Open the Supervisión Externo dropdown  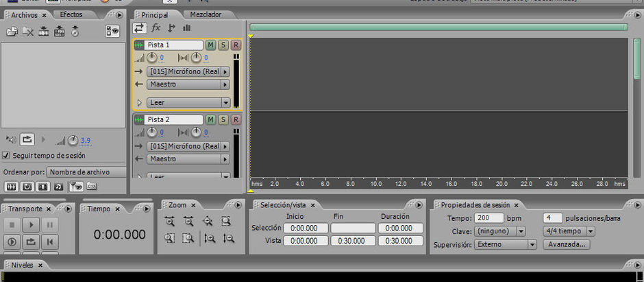(x=505, y=244)
